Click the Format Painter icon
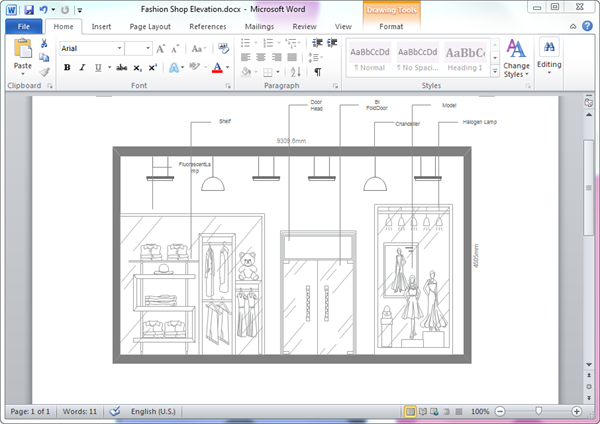The width and height of the screenshot is (600, 424). point(44,72)
